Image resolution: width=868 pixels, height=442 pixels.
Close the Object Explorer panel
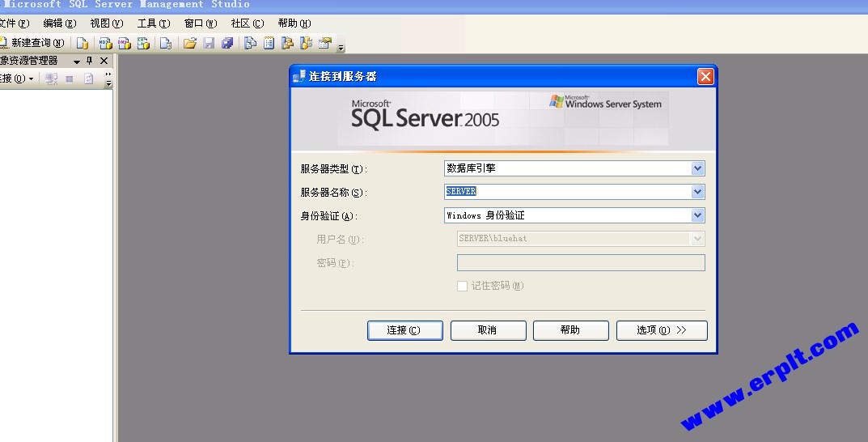point(104,61)
